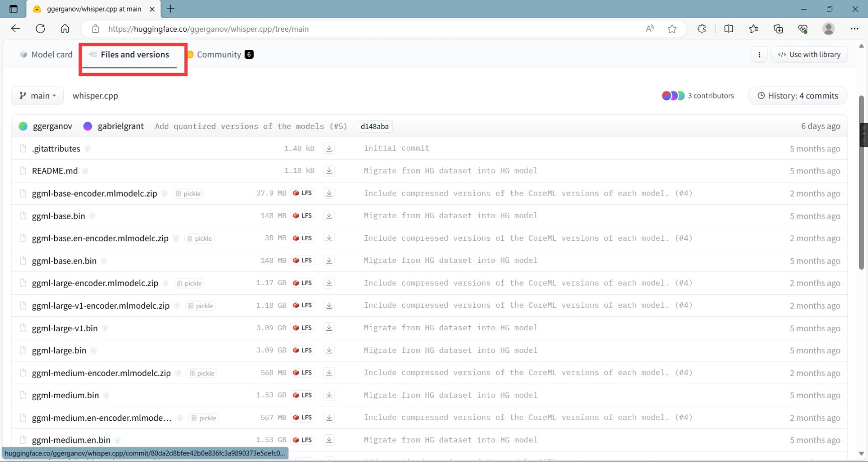Open a new browser tab
This screenshot has height=462, width=868.
(x=171, y=9)
